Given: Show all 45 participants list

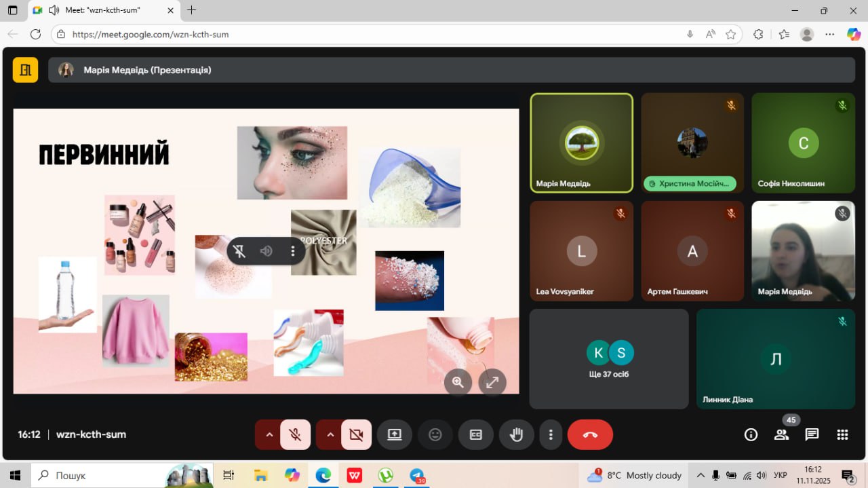Looking at the screenshot, I should click(x=782, y=435).
